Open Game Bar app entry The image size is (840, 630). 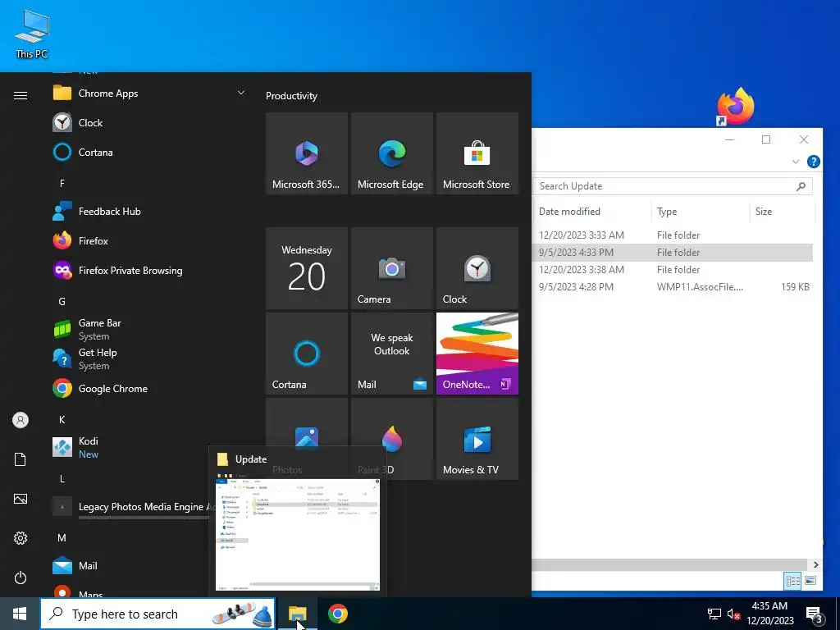click(x=87, y=330)
